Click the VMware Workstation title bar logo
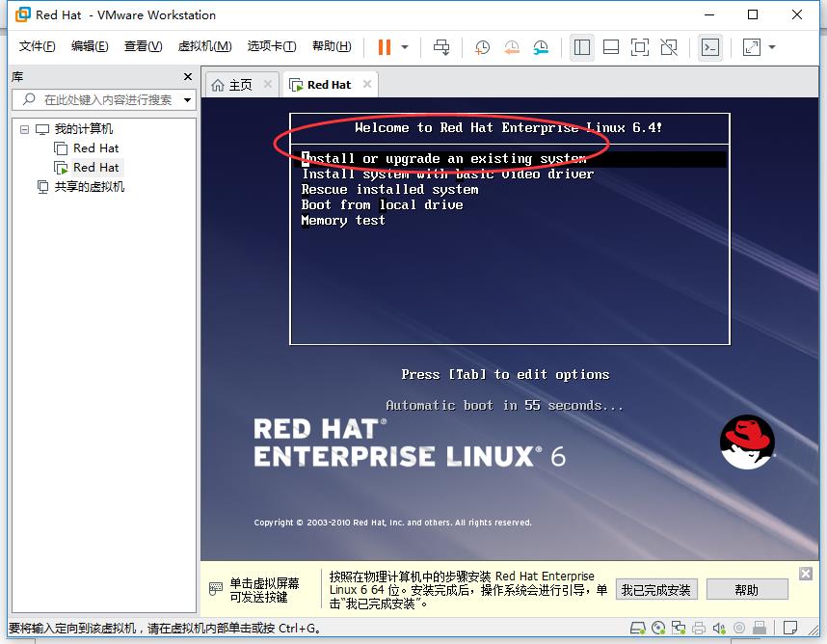Viewport: 827px width, 644px height. [x=23, y=14]
